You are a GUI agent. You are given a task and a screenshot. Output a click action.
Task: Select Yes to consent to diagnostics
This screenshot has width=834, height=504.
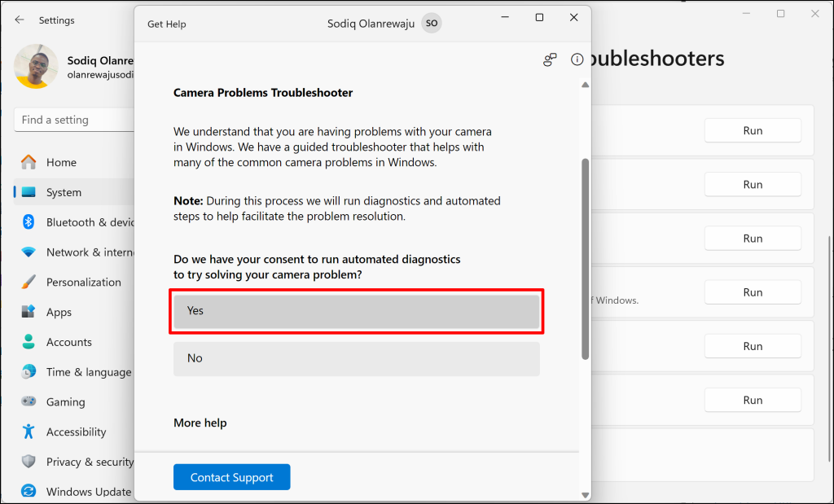(x=357, y=311)
